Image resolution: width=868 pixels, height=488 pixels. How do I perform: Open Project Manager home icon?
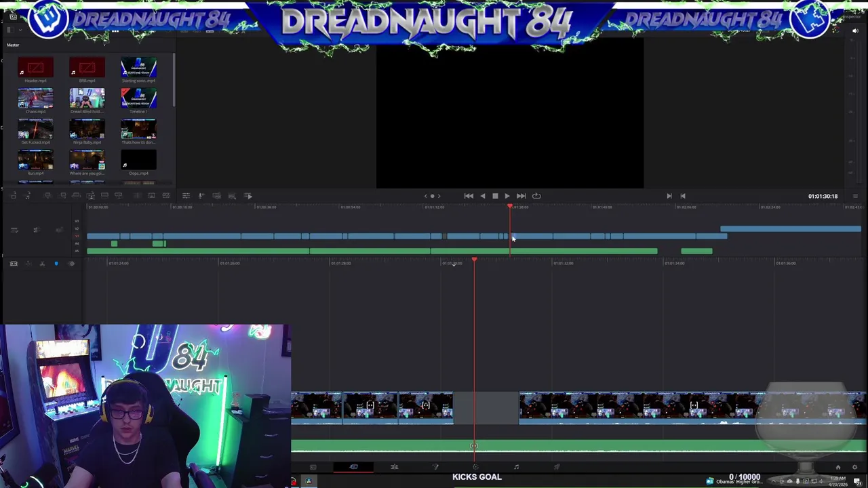[837, 467]
